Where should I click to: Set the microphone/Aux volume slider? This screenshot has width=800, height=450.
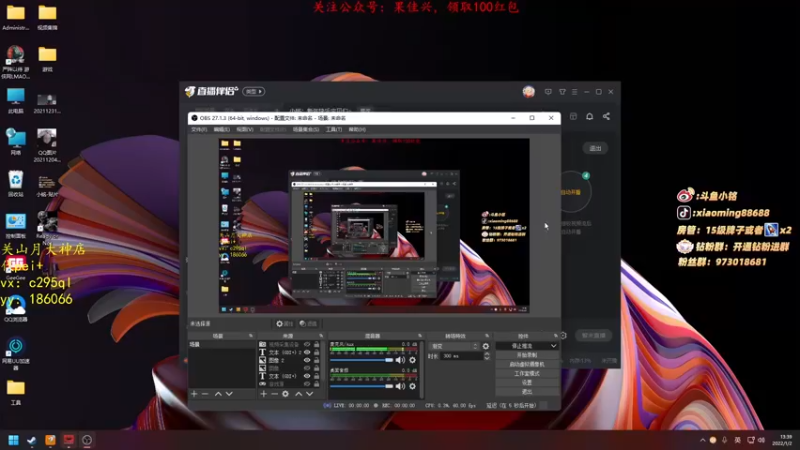coord(361,360)
